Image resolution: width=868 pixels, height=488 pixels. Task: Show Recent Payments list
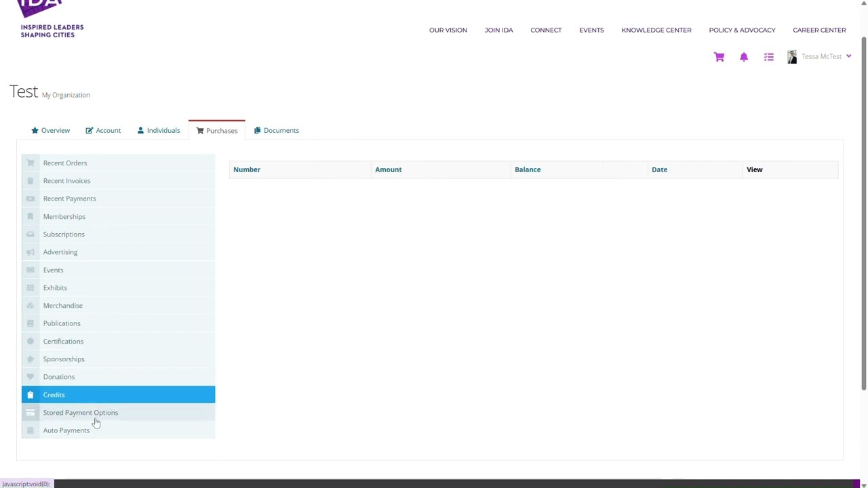[118, 199]
